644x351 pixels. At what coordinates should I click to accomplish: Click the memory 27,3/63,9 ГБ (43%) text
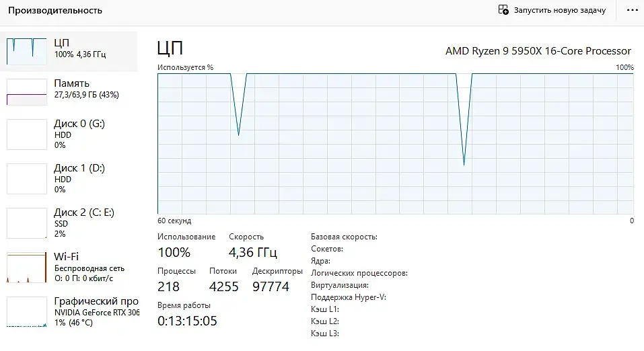(87, 95)
